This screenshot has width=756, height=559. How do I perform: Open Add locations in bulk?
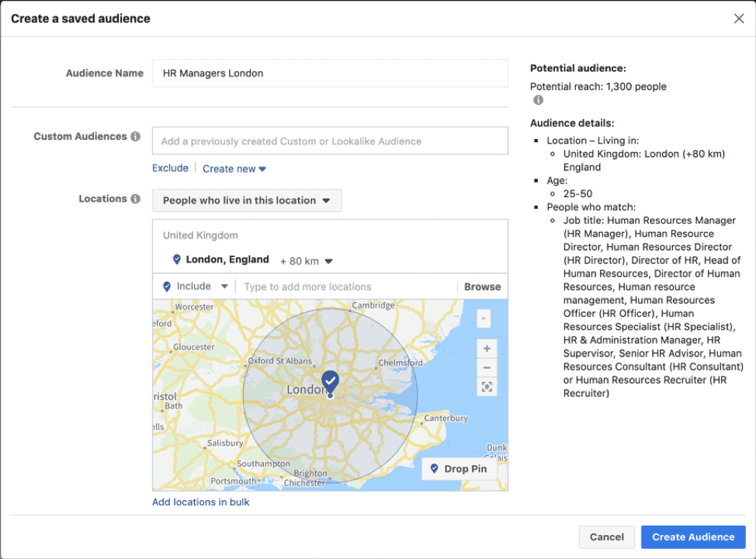[200, 502]
